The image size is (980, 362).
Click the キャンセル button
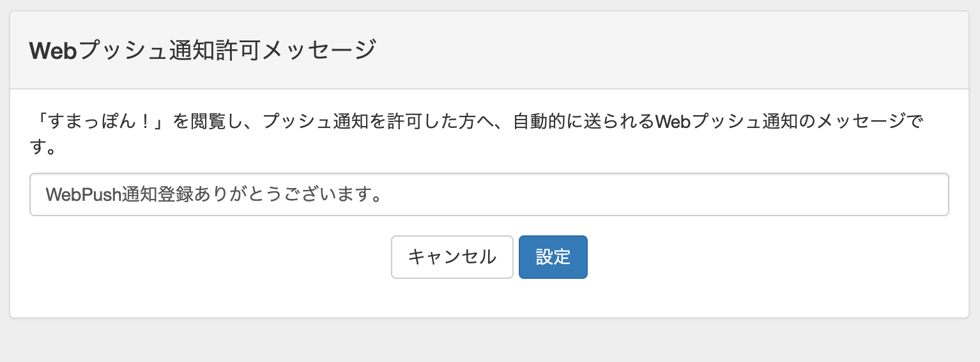pos(452,257)
